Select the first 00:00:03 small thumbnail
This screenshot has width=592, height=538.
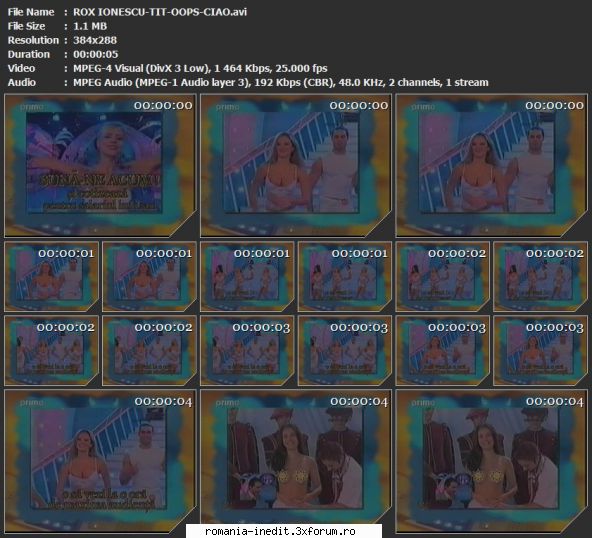pyautogui.click(x=247, y=351)
